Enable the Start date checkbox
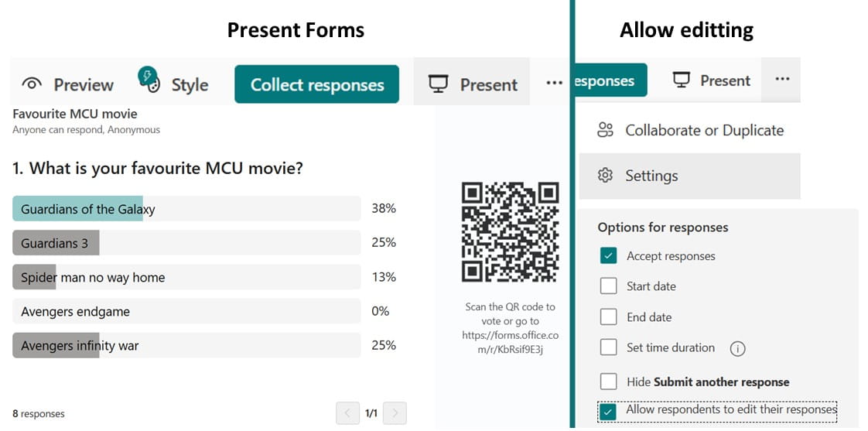Image resolution: width=868 pixels, height=431 pixels. pos(608,286)
